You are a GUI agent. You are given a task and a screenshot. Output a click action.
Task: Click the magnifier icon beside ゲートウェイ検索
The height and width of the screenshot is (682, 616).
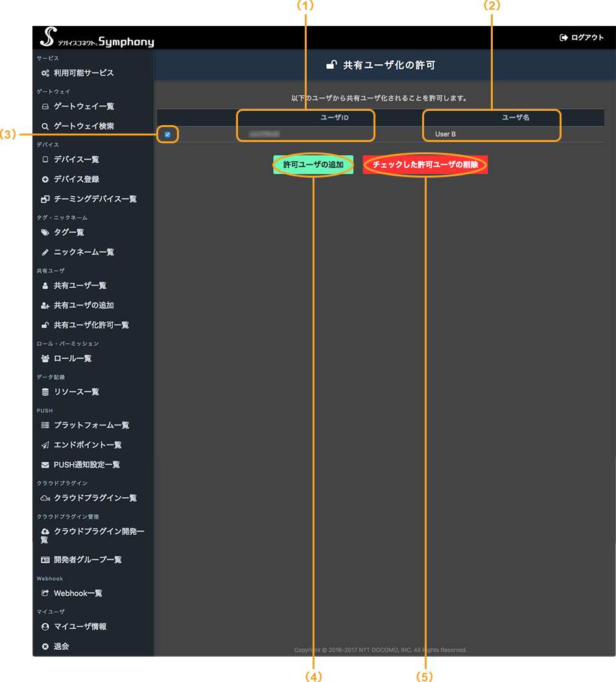(x=45, y=126)
